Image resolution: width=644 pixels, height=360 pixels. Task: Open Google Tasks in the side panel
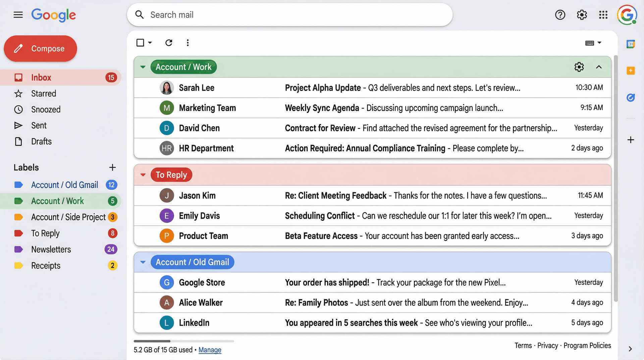(631, 71)
